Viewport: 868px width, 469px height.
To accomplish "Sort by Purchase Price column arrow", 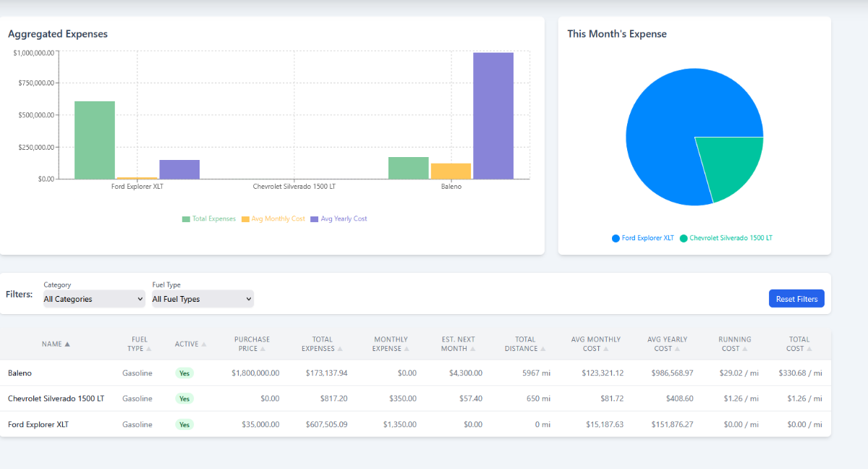I will click(263, 349).
